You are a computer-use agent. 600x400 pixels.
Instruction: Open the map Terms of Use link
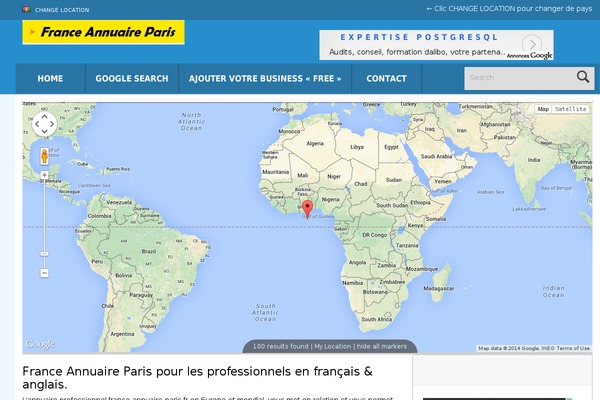point(573,348)
